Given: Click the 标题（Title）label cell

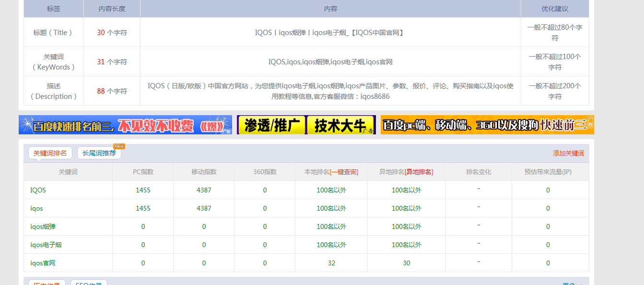Looking at the screenshot, I should coord(54,33).
